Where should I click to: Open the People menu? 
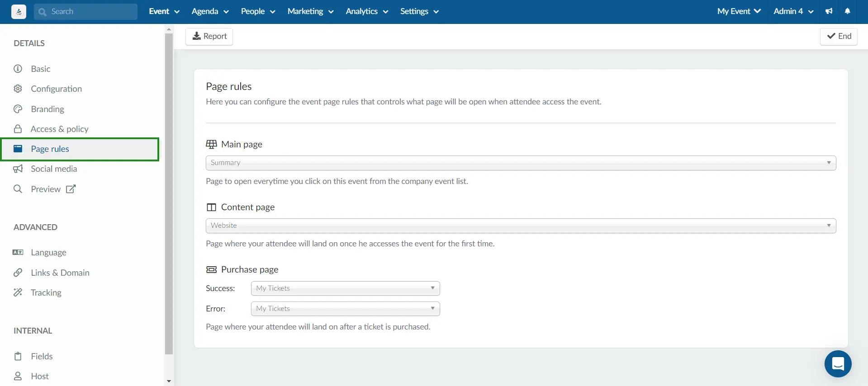point(258,11)
